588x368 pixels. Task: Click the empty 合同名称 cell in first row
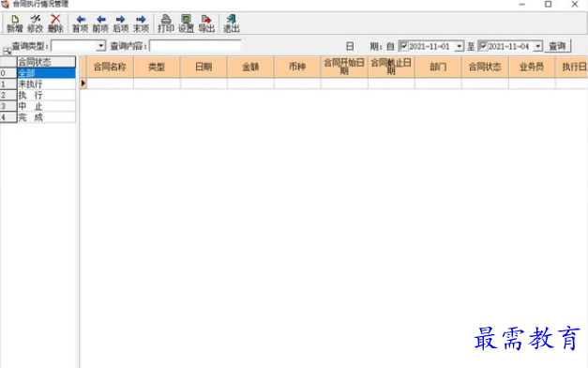pos(110,84)
